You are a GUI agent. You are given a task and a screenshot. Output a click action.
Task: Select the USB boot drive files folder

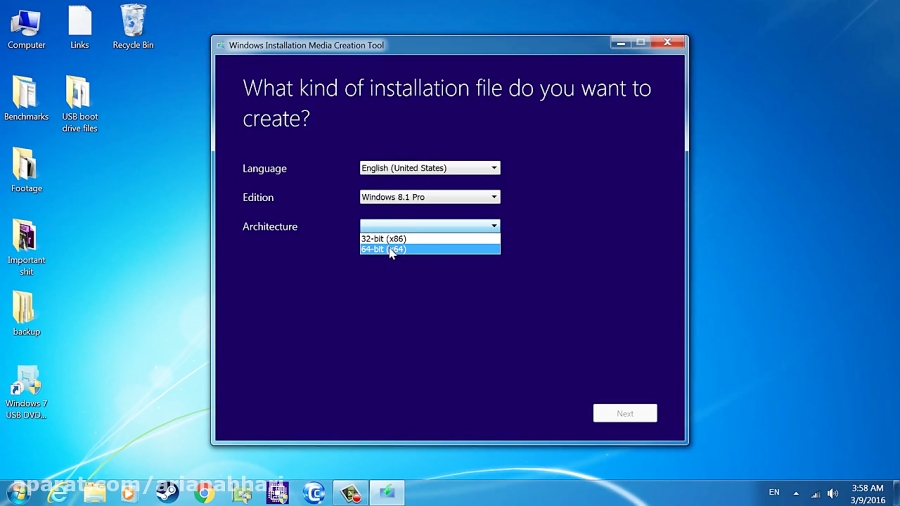(x=79, y=104)
